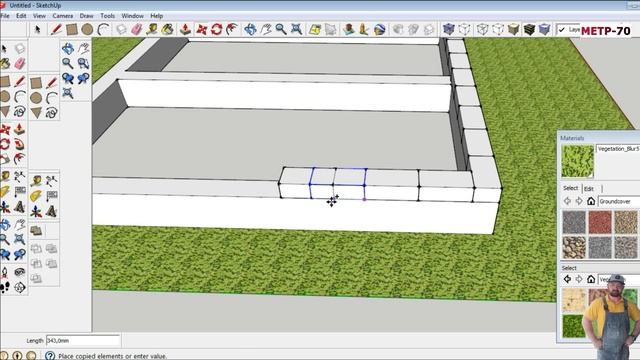Toggle the Layer visibility checkbox

pos(562,30)
